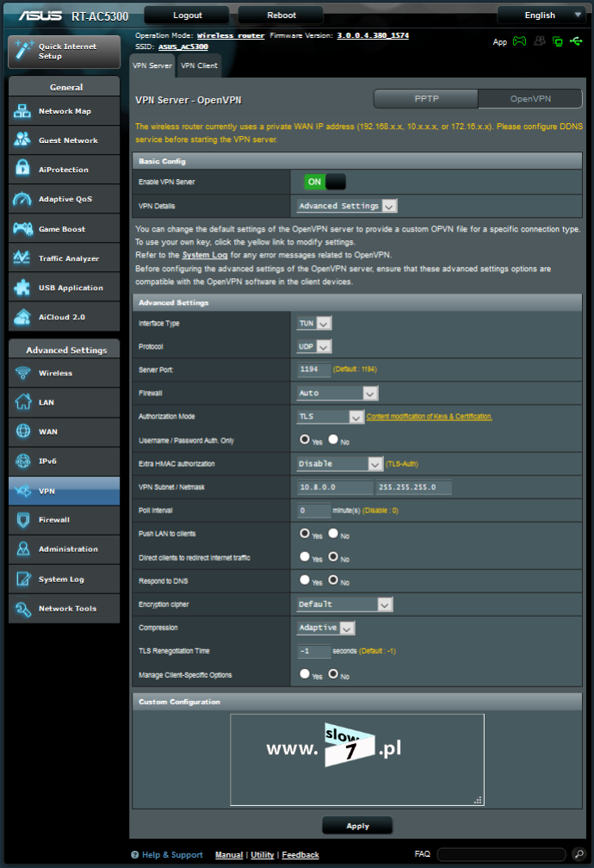Viewport: 594px width, 868px height.
Task: Click the Logout button
Action: (187, 15)
